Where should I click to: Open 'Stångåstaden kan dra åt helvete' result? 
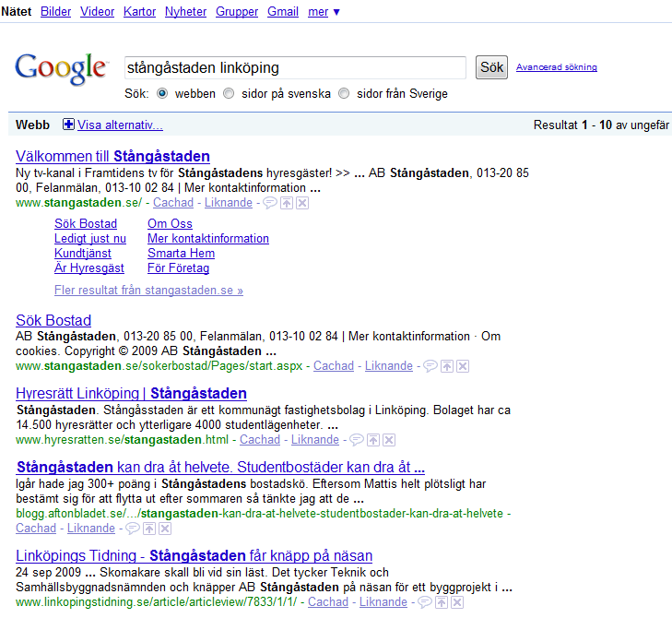[220, 467]
